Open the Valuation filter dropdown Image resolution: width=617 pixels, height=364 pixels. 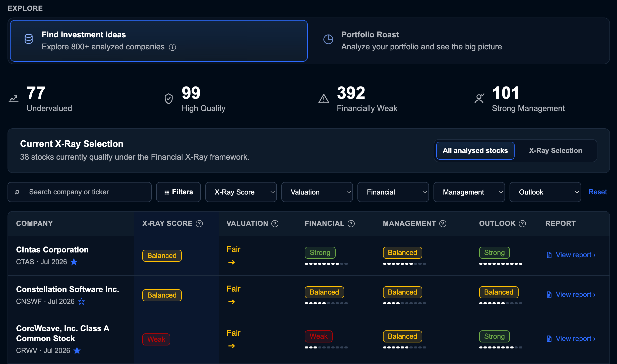point(317,192)
